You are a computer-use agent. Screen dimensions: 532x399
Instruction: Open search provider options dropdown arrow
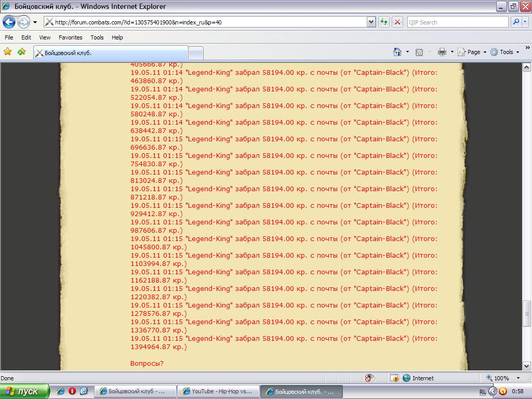point(525,22)
